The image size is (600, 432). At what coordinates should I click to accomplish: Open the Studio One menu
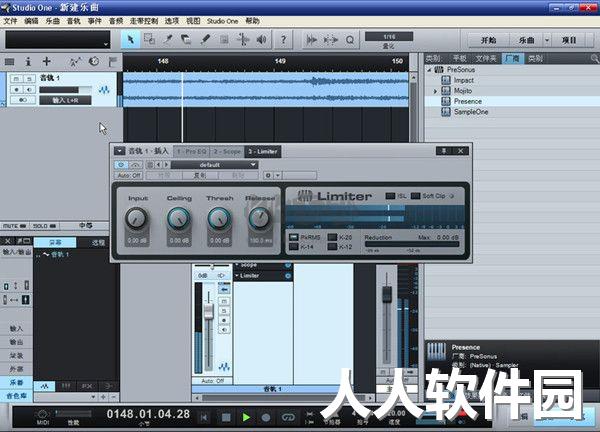222,21
